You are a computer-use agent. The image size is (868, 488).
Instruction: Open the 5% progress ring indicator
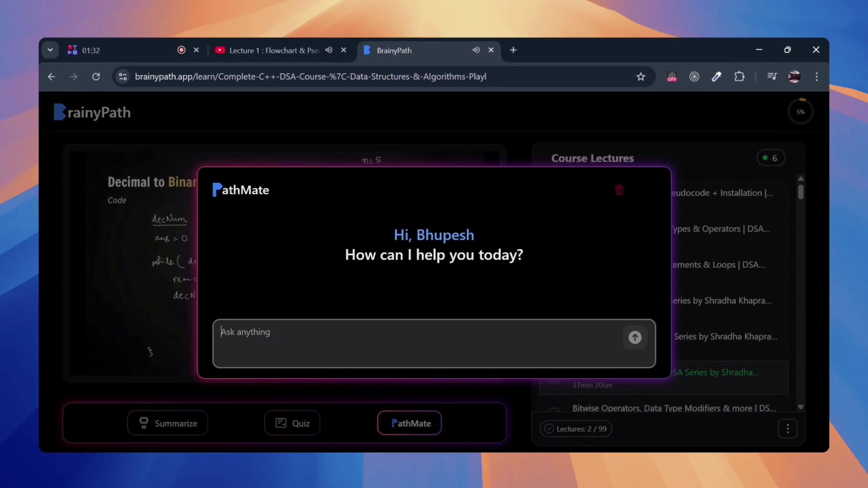[x=800, y=112]
